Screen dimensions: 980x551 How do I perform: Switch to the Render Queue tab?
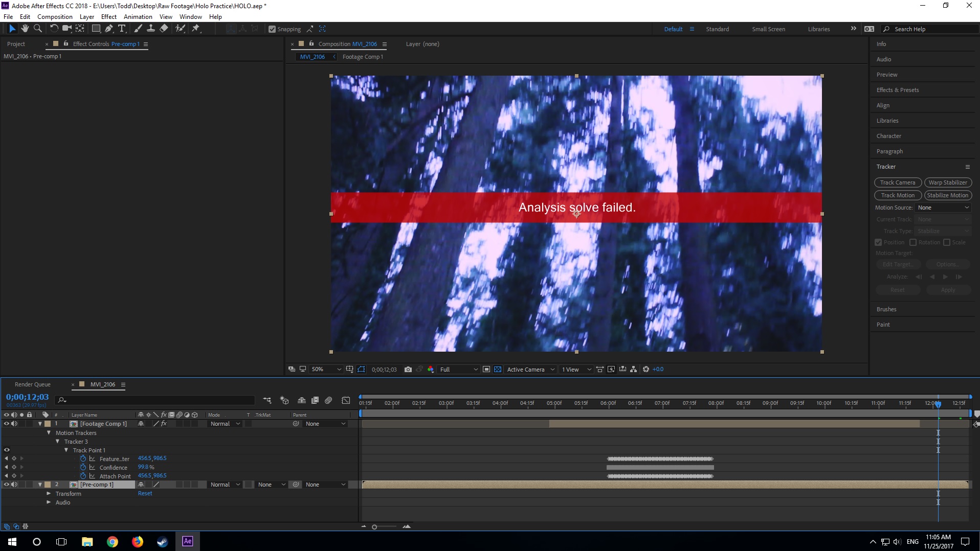coord(33,384)
